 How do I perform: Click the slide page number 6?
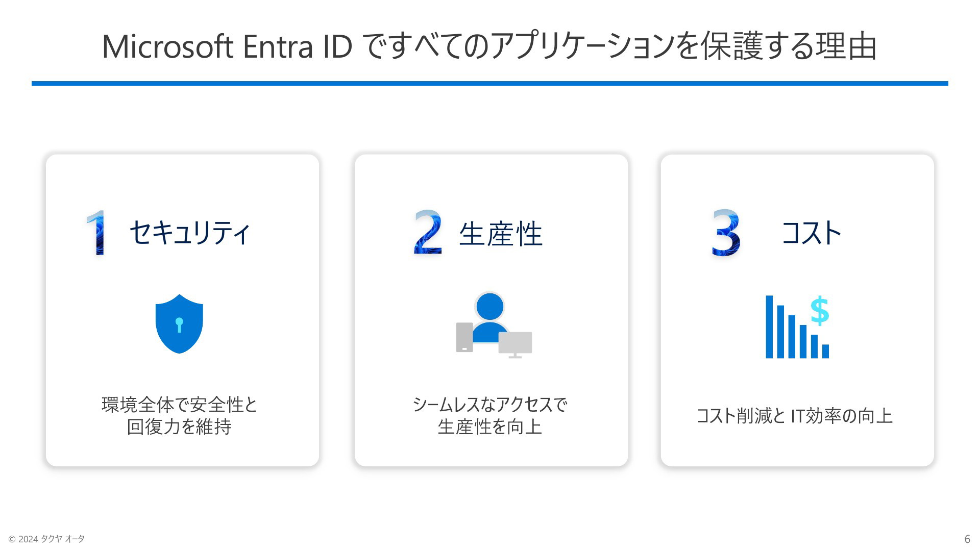pos(967,539)
